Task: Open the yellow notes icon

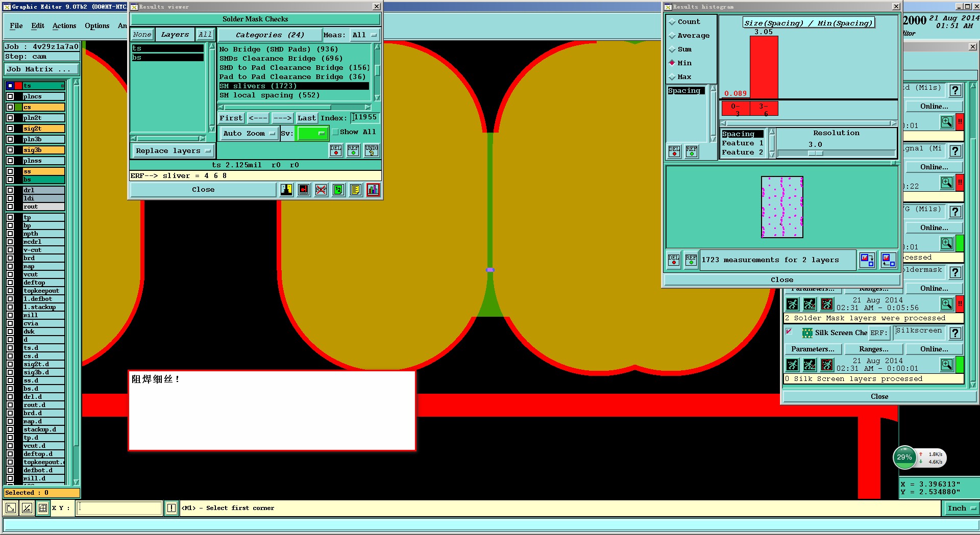Action: [x=356, y=190]
